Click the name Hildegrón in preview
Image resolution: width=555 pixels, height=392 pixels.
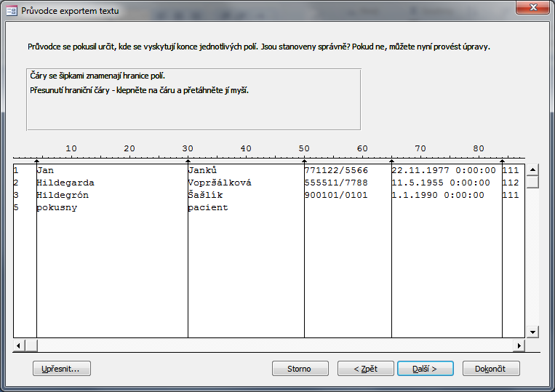[x=63, y=195]
